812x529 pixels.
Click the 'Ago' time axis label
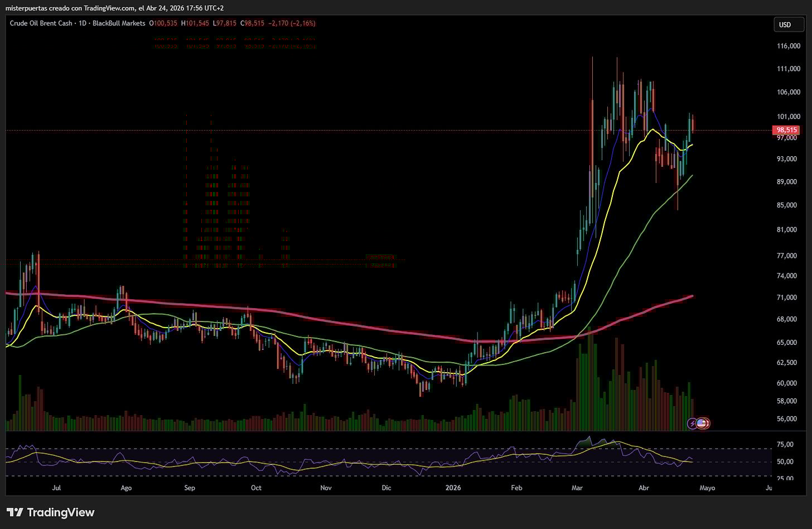coord(126,488)
